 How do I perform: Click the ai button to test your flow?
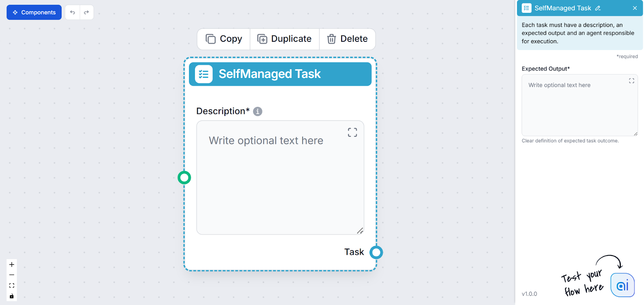(622, 285)
